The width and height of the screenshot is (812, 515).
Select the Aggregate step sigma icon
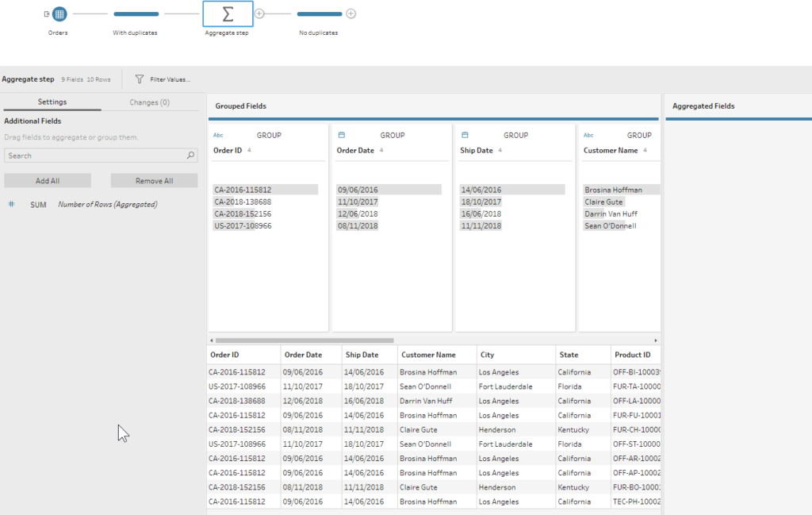coord(227,14)
